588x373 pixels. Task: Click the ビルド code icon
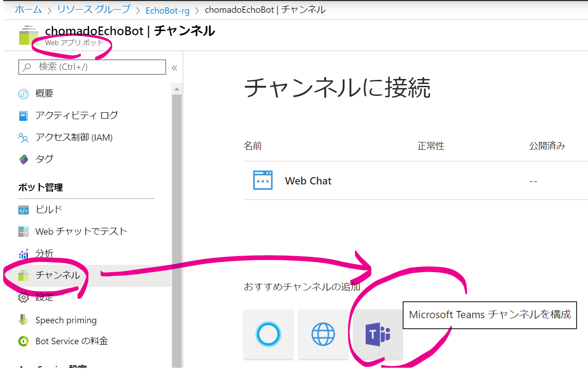pyautogui.click(x=23, y=210)
